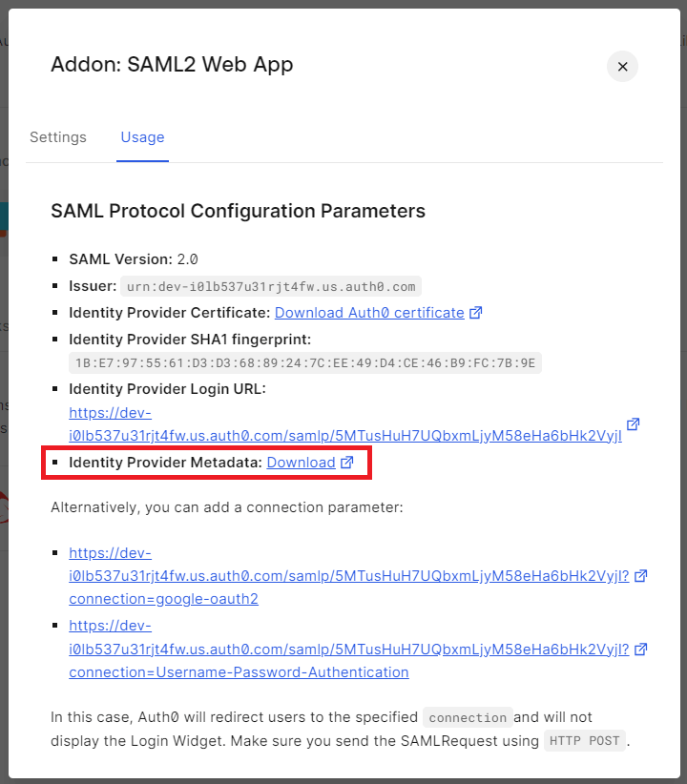Close the SAML2 Web App addon dialog
Screen dimensions: 687x784
[622, 66]
